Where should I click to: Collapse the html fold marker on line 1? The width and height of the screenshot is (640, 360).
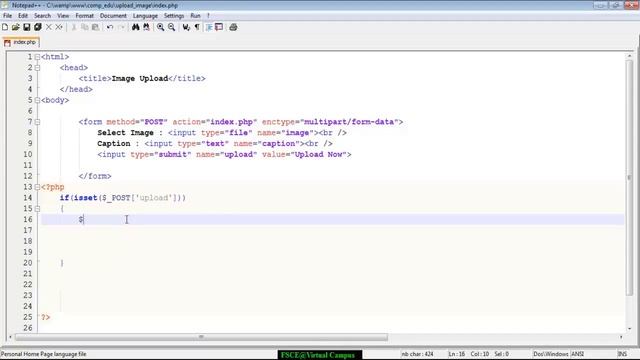click(x=37, y=57)
